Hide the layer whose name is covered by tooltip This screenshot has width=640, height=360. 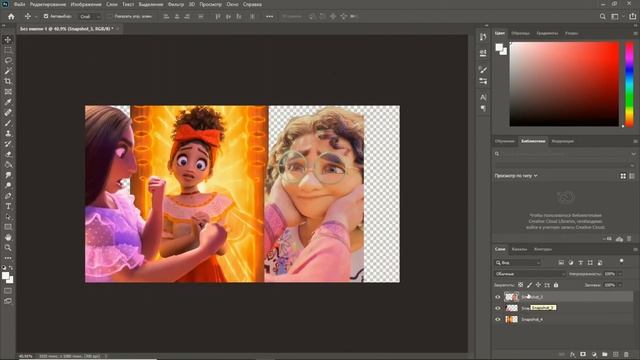pyautogui.click(x=498, y=308)
